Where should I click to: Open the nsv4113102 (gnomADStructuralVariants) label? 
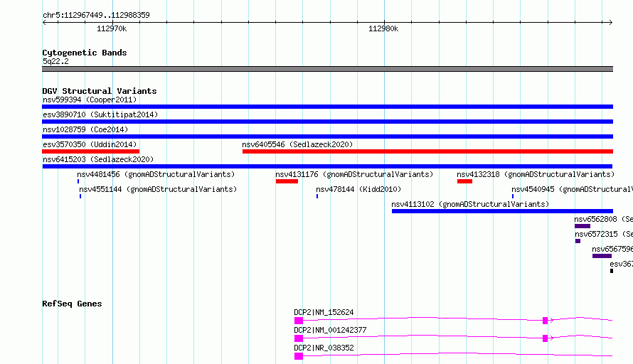(x=470, y=204)
